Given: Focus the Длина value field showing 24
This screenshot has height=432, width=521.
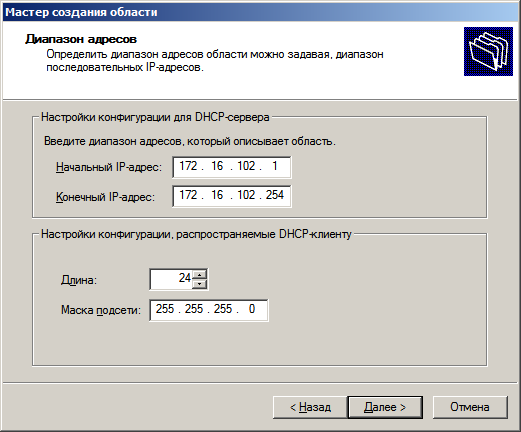Looking at the screenshot, I should tap(171, 279).
